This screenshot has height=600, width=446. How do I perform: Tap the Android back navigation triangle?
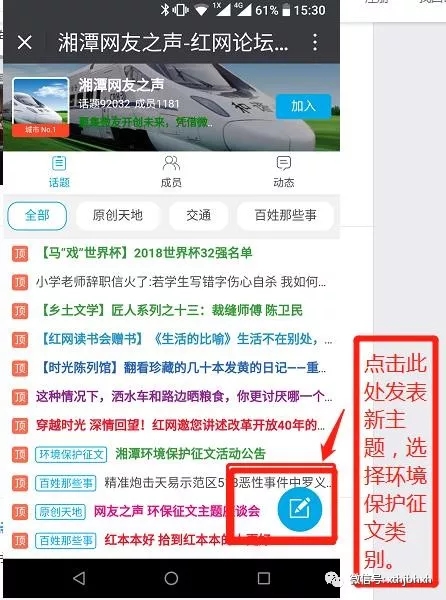pos(79,578)
